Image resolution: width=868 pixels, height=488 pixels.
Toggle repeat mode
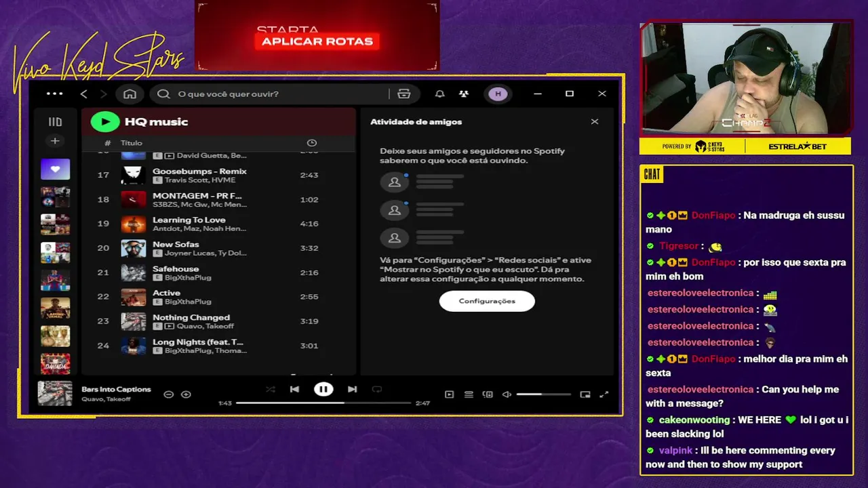pyautogui.click(x=377, y=389)
